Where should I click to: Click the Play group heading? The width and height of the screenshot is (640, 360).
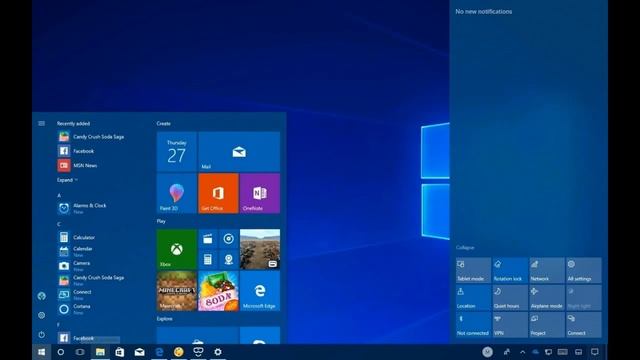point(161,221)
